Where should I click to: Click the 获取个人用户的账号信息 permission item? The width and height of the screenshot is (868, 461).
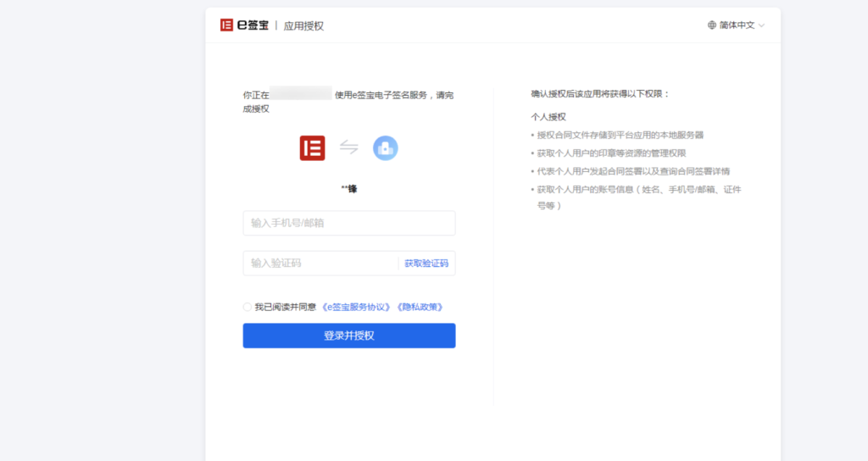[x=639, y=190]
